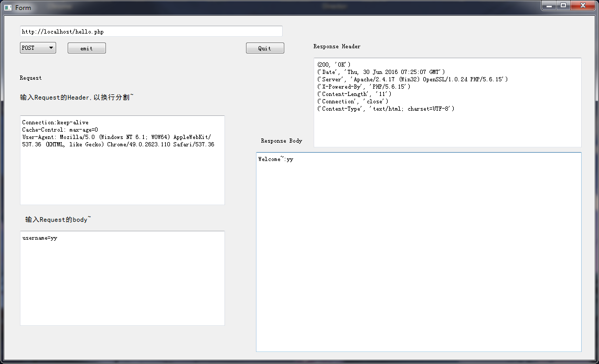The image size is (599, 364).
Task: Click the '输入Request的Header' instruction label
Action: 77,98
